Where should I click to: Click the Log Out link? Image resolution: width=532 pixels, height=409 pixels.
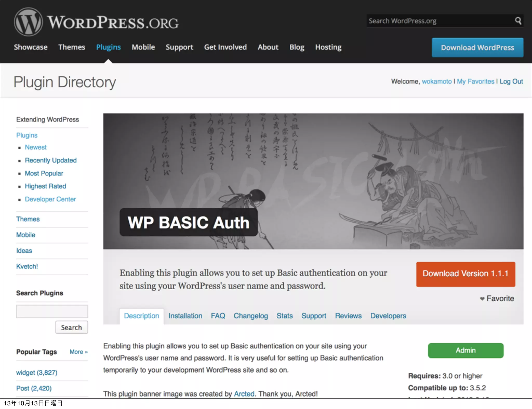[x=511, y=81]
